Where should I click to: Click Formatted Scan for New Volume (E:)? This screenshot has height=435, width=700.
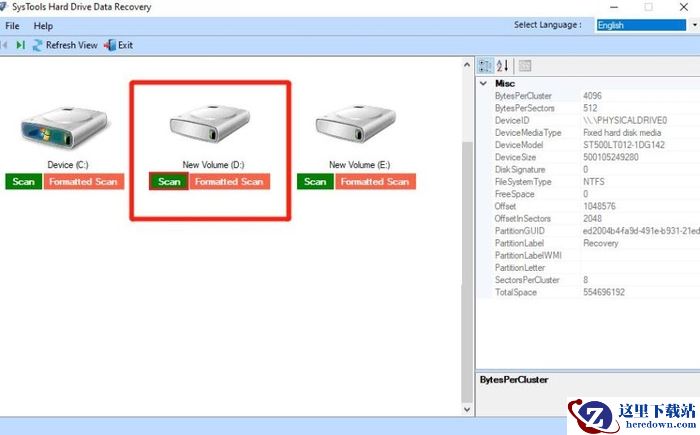(x=375, y=182)
